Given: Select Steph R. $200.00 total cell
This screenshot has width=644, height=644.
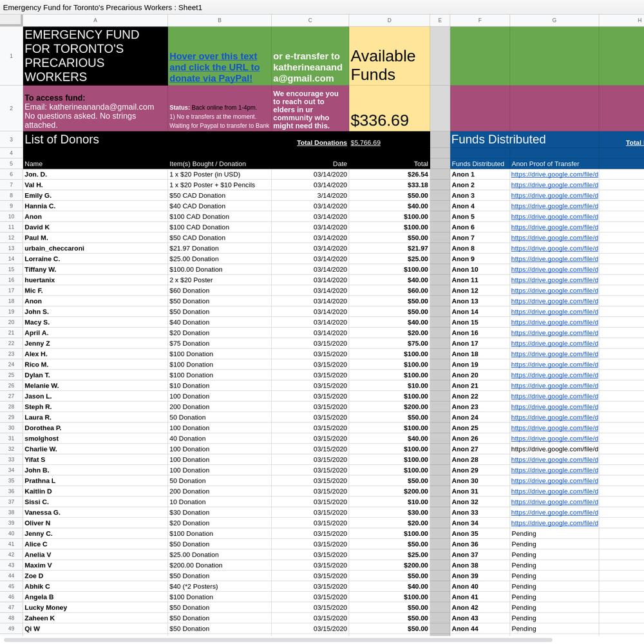Looking at the screenshot, I should click(x=389, y=406).
